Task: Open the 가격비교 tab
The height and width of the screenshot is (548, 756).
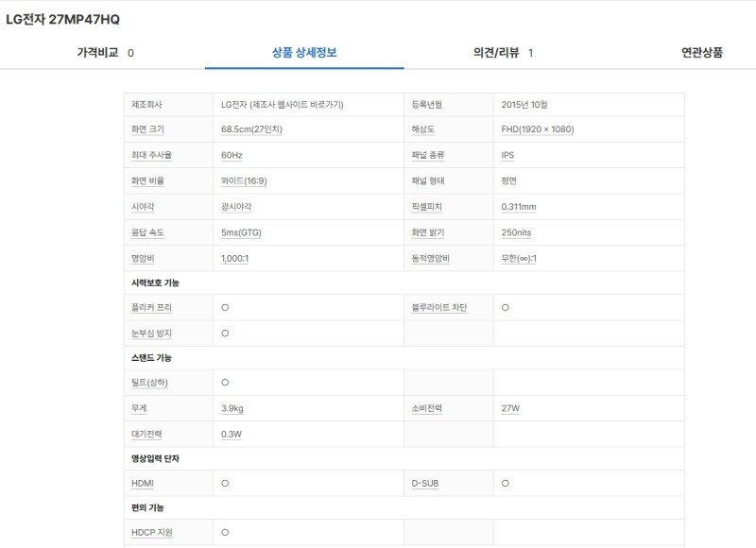Action: [x=105, y=53]
